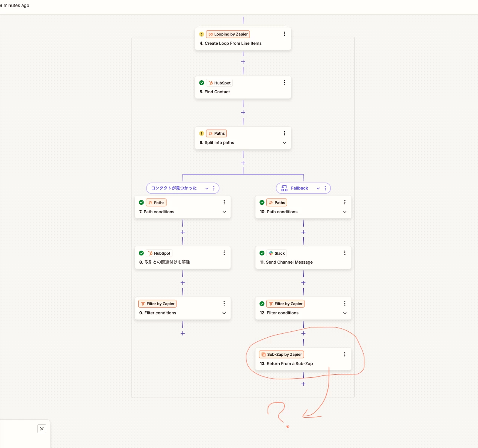The image size is (478, 448).
Task: Click the HubSpot badge on Find Contact step
Action: tap(219, 83)
